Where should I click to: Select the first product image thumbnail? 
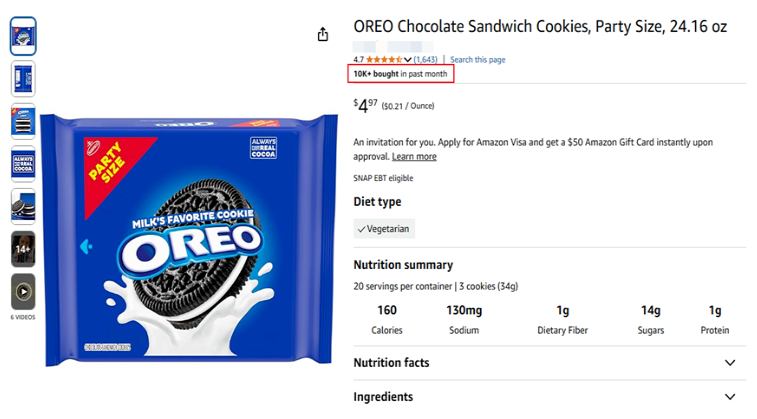tap(23, 35)
